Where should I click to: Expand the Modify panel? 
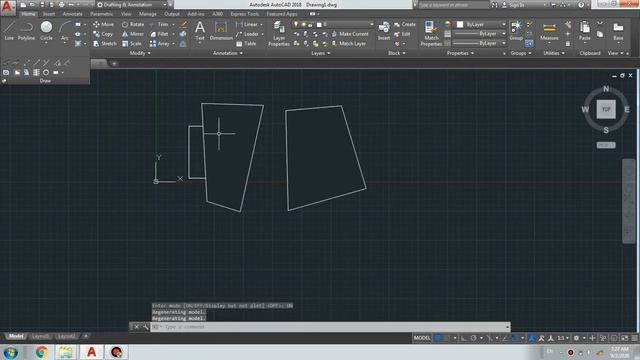140,53
